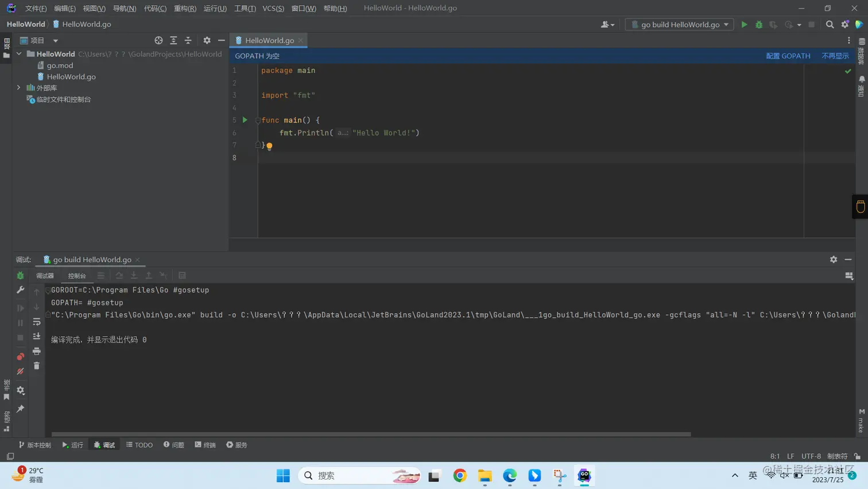Expand the 外部库 tree node
This screenshot has height=489, width=868.
coord(19,88)
